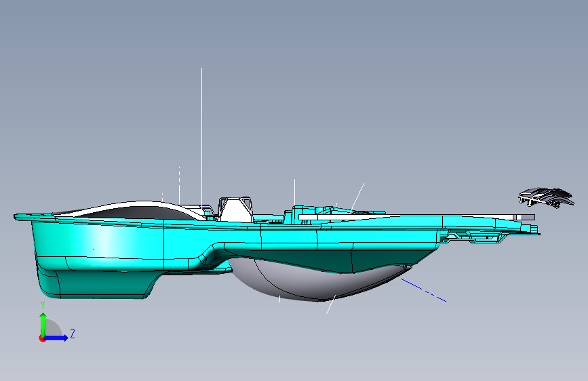Select the tall white vertical axis line
The width and height of the screenshot is (588, 381).
201,139
